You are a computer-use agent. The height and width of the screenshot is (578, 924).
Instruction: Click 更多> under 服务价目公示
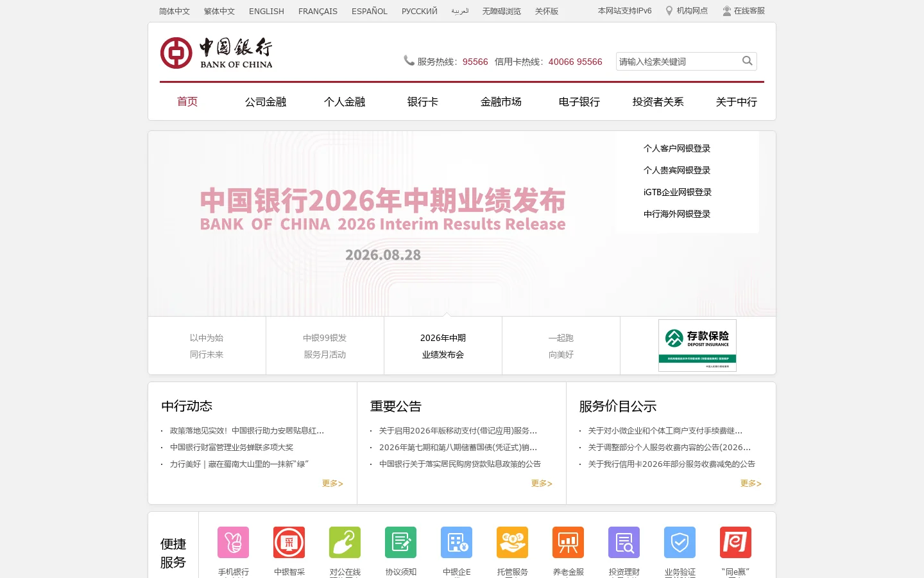coord(751,484)
